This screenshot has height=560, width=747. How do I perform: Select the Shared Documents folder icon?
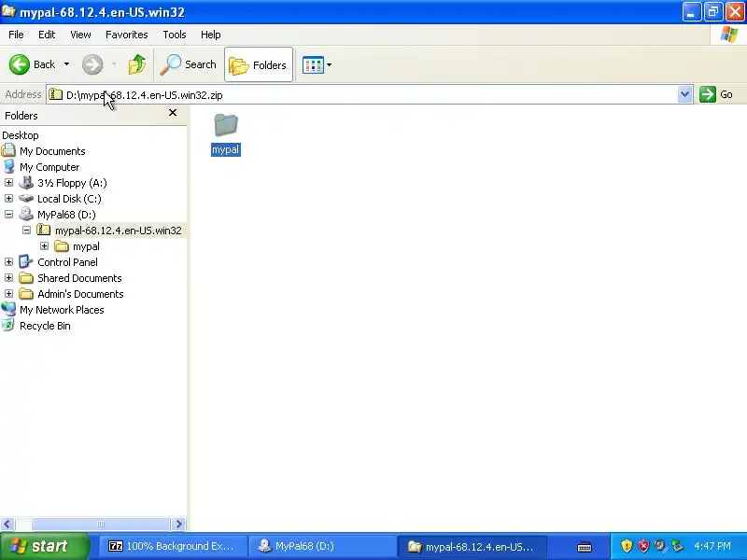coord(26,277)
